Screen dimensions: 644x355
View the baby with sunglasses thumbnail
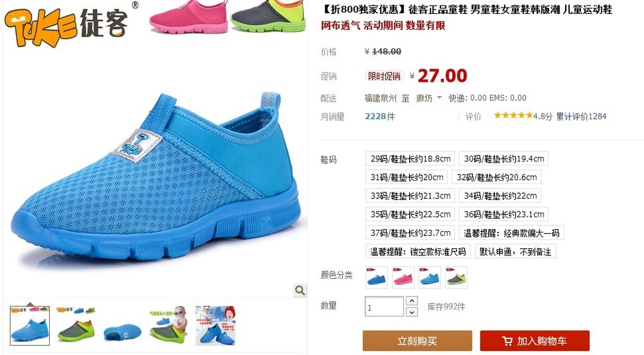(x=168, y=325)
